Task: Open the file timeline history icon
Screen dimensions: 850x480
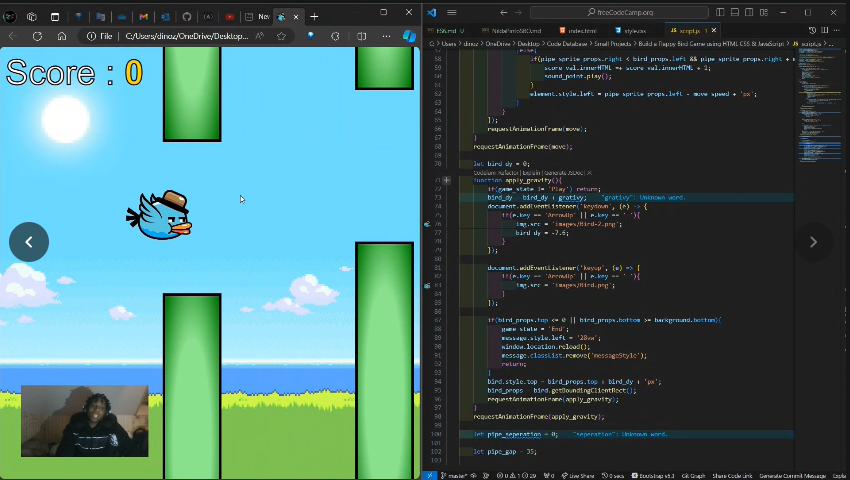Action: point(812,30)
